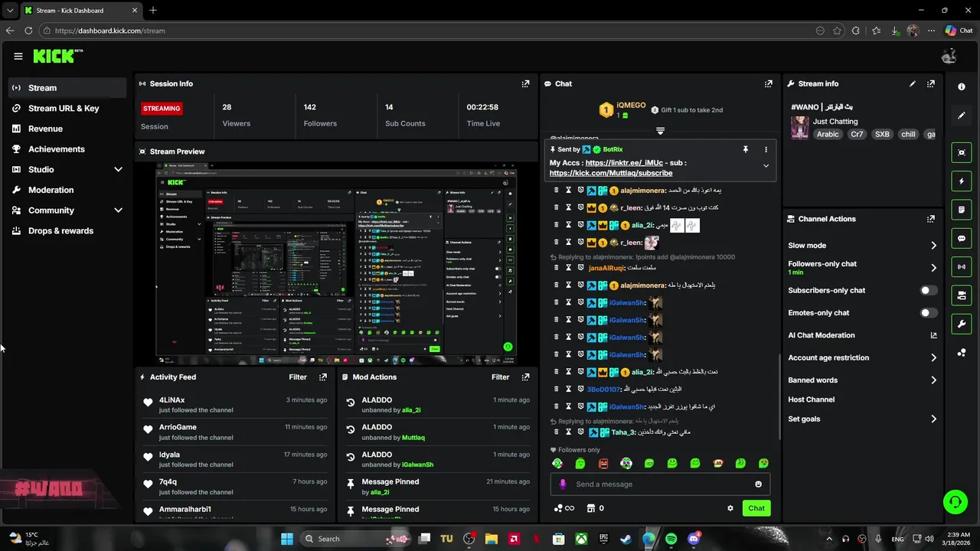This screenshot has height=551, width=980.
Task: Pop out the Chat panel
Action: pos(769,83)
